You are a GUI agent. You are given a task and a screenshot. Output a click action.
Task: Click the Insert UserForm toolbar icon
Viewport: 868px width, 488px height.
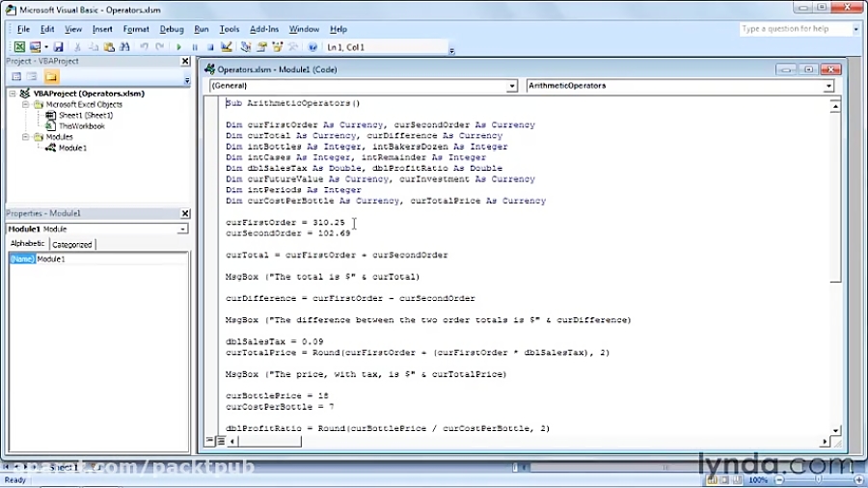pyautogui.click(x=35, y=47)
